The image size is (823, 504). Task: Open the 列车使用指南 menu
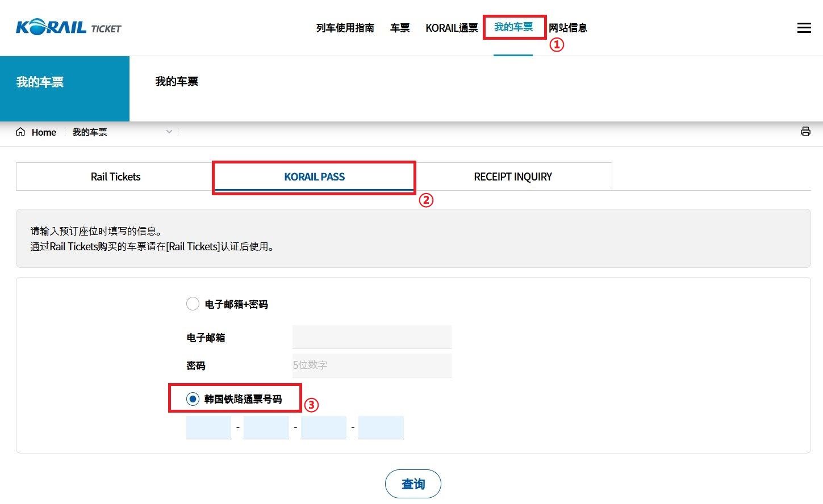coord(345,28)
